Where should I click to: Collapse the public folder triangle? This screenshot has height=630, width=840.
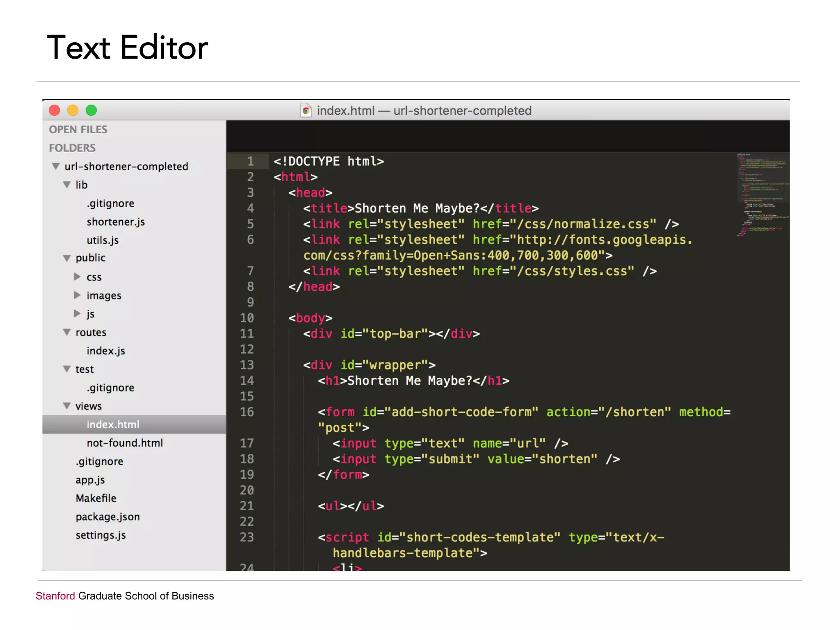point(67,258)
